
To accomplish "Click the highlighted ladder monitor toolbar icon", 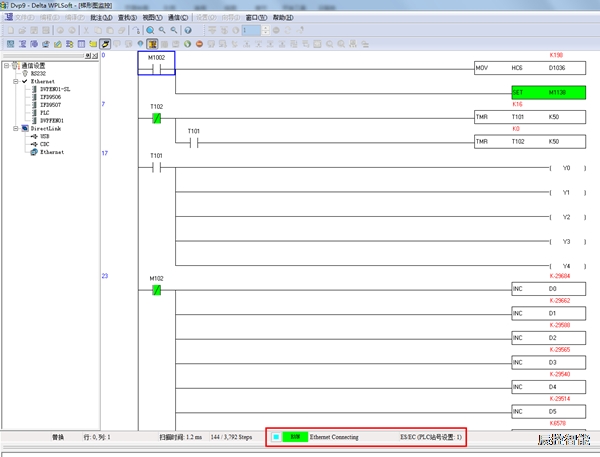I will point(152,44).
